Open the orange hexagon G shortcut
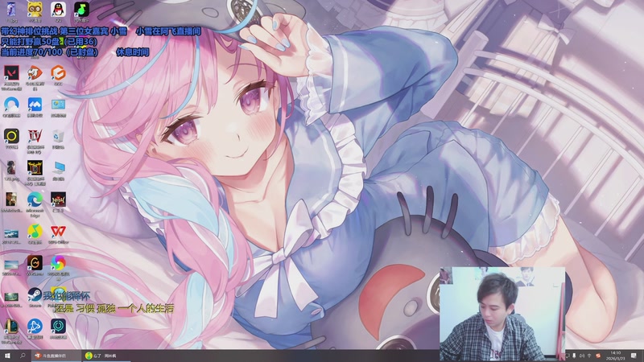The width and height of the screenshot is (644, 362). coord(58,75)
